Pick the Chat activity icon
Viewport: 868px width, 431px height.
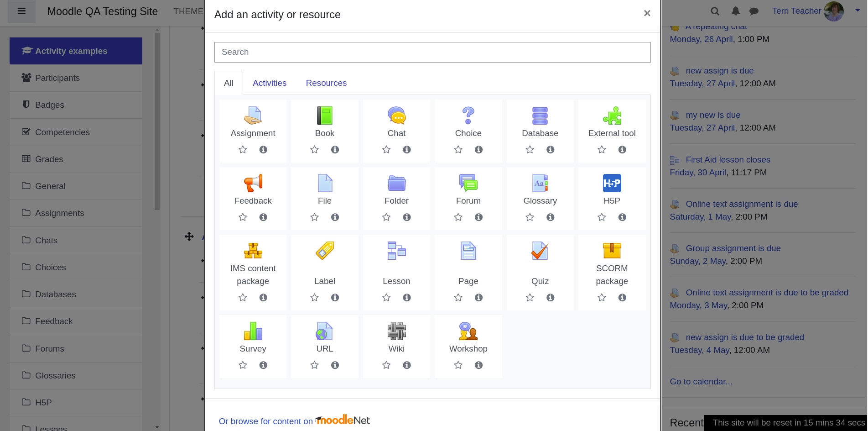pos(396,116)
